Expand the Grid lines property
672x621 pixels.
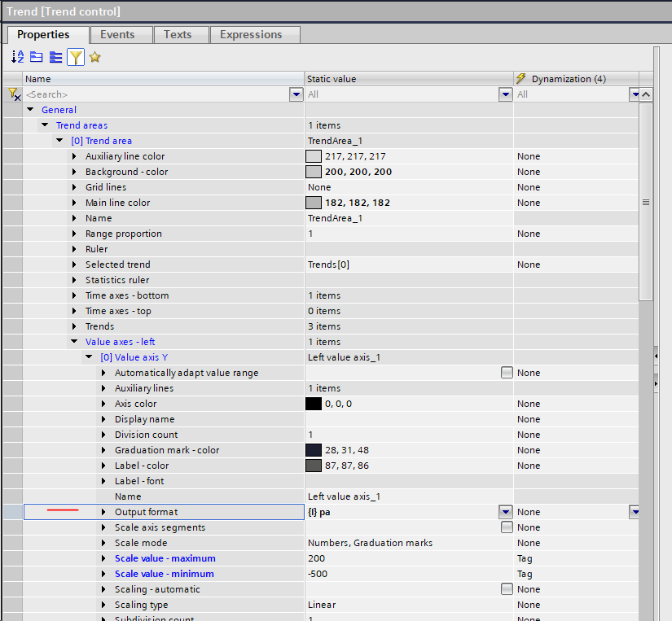pyautogui.click(x=74, y=187)
